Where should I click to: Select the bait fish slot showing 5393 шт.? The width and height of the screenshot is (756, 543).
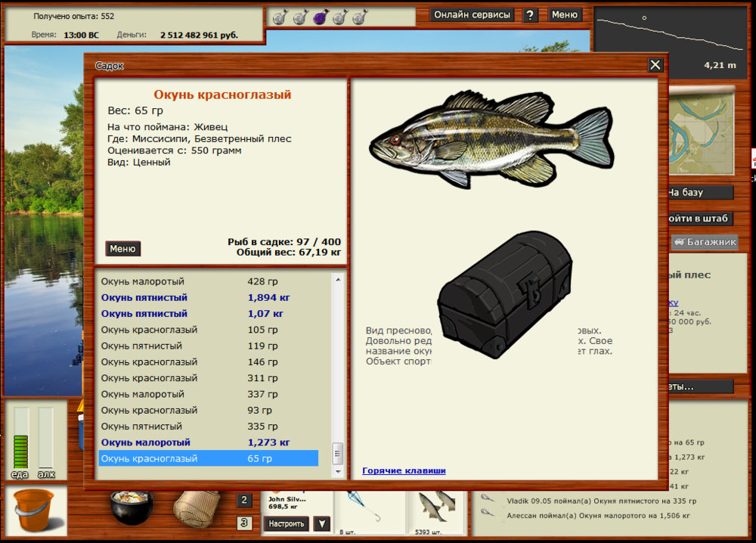coord(436,510)
